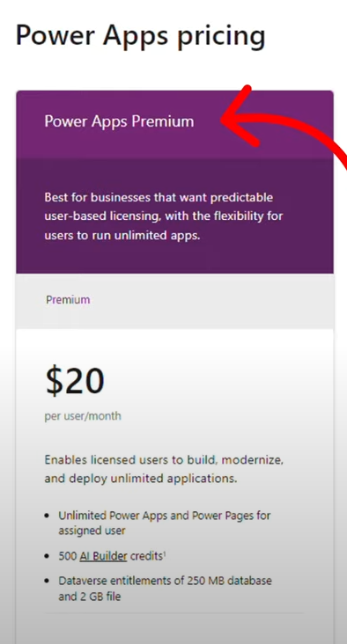Click the bullet dot before 500 AI Builder
347x644 pixels.
(x=48, y=557)
